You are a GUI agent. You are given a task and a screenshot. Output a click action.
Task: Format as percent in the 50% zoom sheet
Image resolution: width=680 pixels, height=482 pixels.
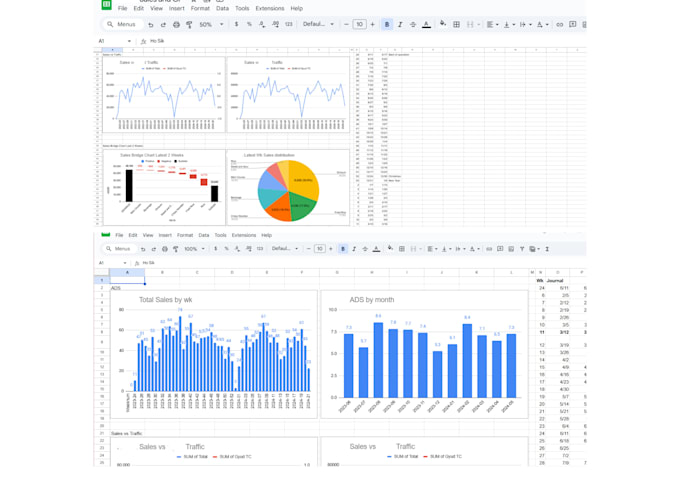[x=249, y=24]
